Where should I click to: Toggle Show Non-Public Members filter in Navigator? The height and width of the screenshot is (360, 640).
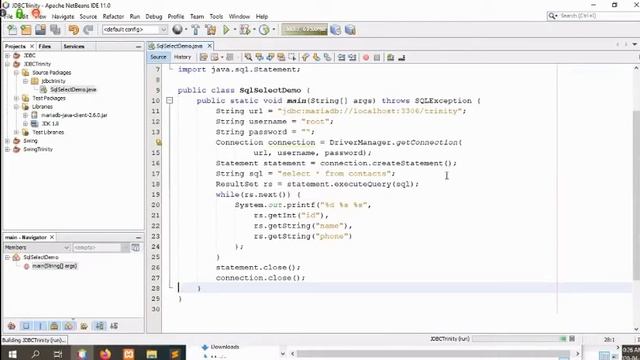click(x=54, y=326)
